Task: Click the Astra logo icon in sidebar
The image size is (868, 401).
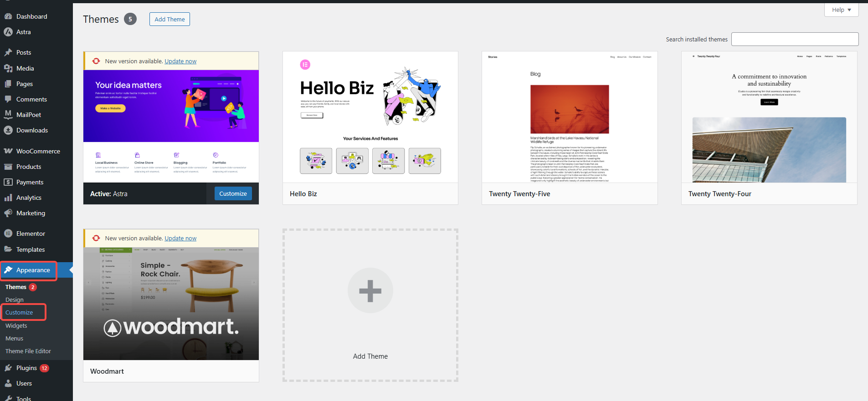Action: tap(8, 32)
